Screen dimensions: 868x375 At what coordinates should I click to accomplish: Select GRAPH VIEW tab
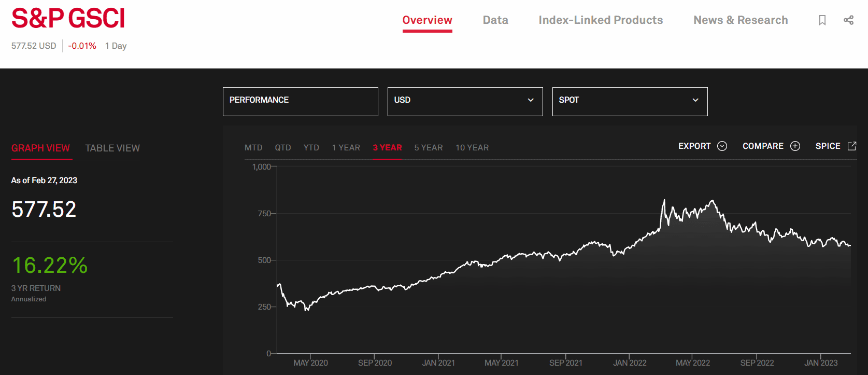click(x=40, y=148)
